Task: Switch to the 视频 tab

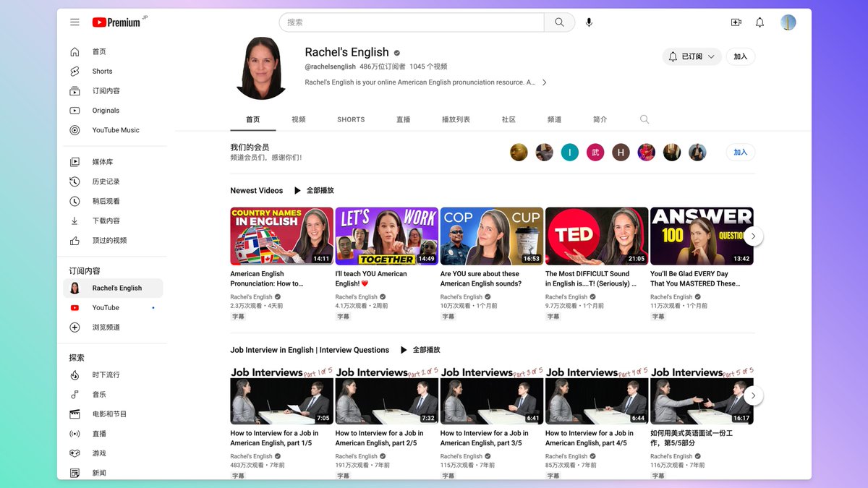Action: (298, 119)
